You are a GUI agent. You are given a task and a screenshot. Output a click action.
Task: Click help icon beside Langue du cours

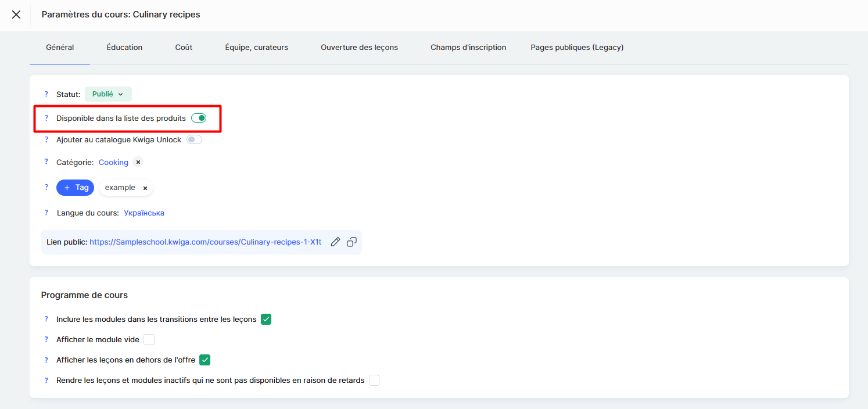(x=46, y=213)
